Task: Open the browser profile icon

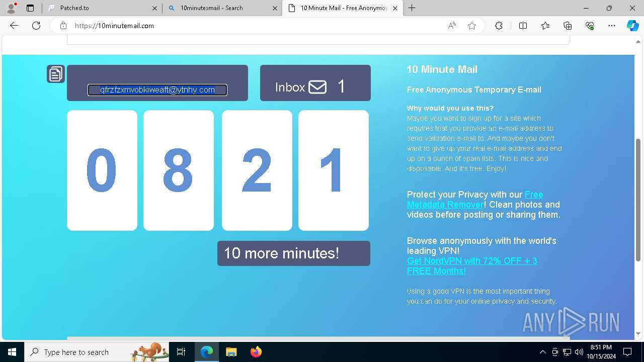Action: pyautogui.click(x=11, y=8)
